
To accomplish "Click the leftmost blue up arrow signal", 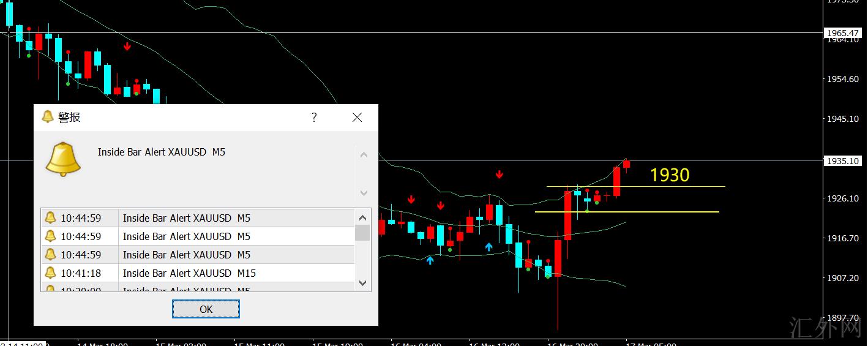I will tap(430, 260).
